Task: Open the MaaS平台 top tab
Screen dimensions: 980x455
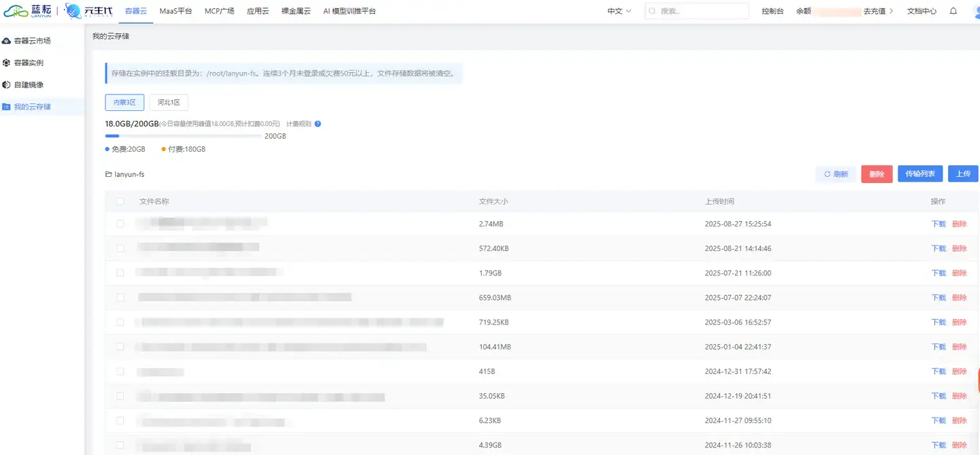Action: coord(176,12)
